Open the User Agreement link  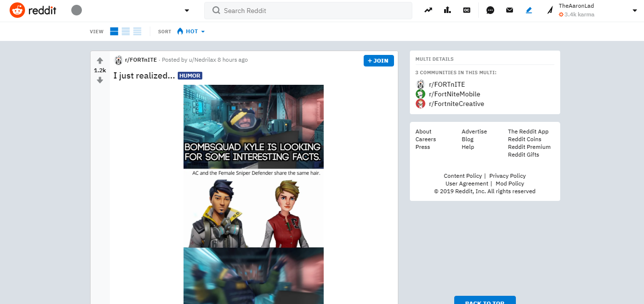[467, 184]
